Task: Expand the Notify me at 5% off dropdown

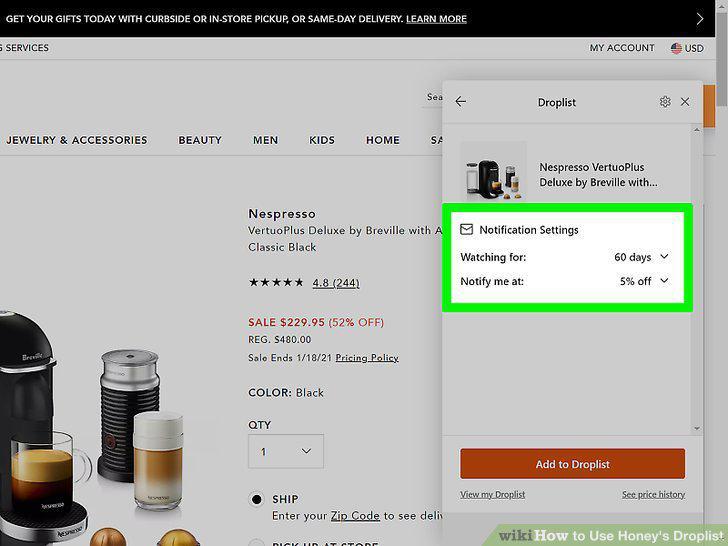Action: tap(644, 281)
